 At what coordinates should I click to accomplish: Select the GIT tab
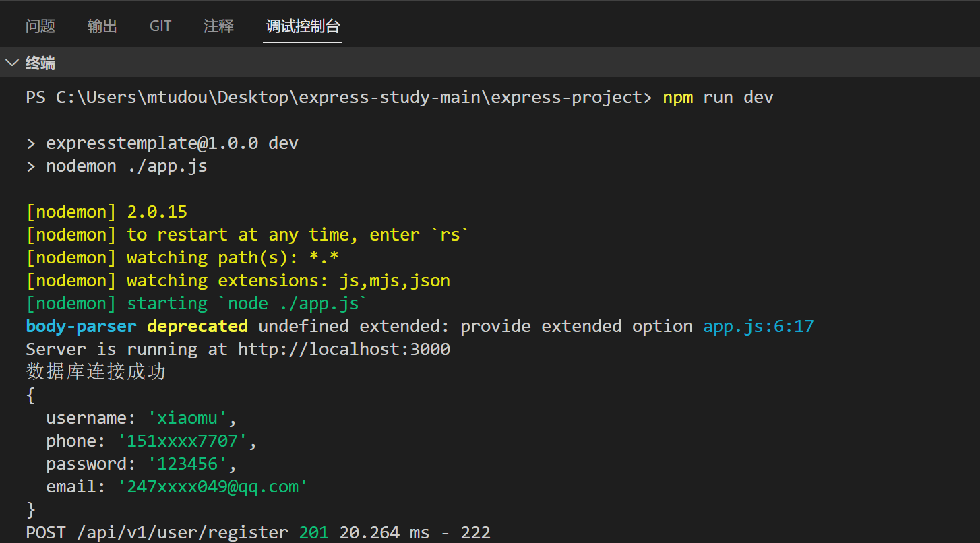pyautogui.click(x=160, y=26)
